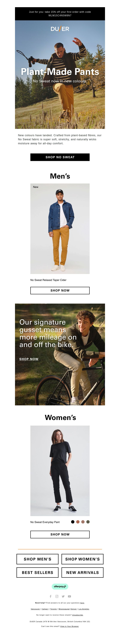
Task: Open the View in Your Browser link
Action: [x=69, y=626]
